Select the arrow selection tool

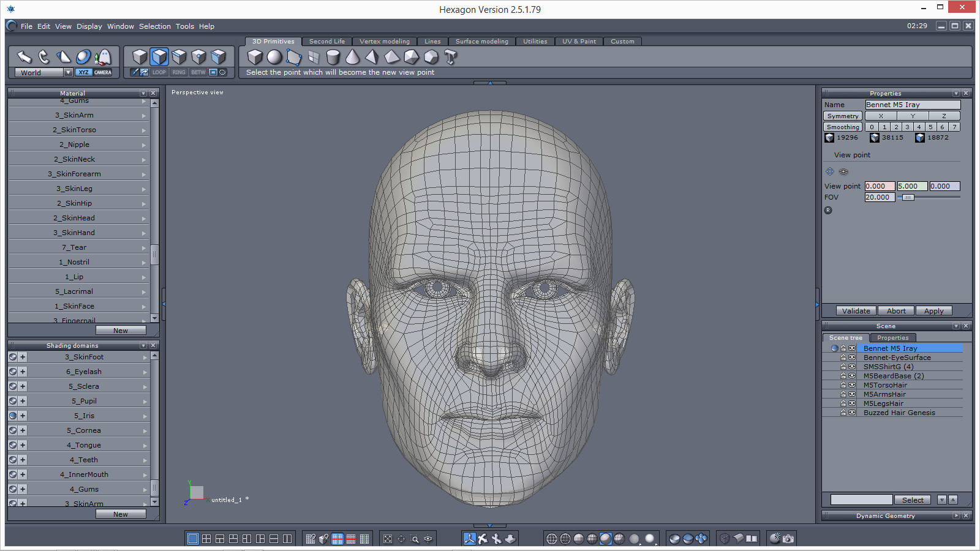click(x=24, y=57)
